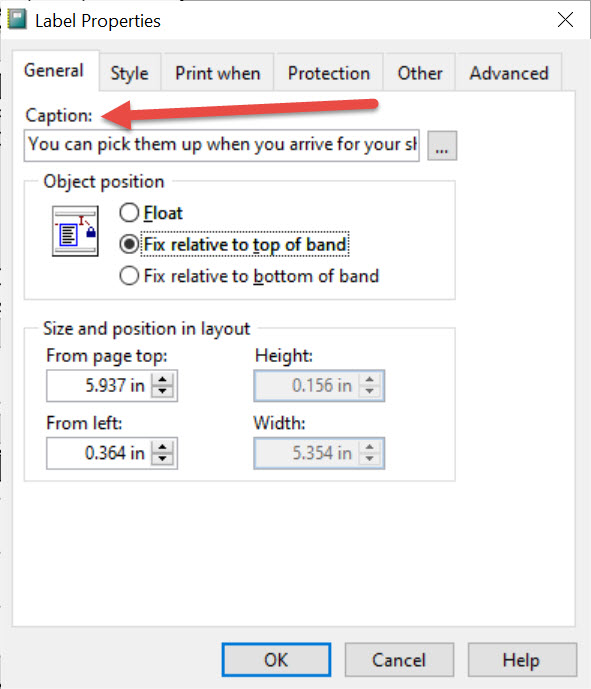Click the object position illustration icon
This screenshot has width=591, height=689.
click(x=75, y=231)
